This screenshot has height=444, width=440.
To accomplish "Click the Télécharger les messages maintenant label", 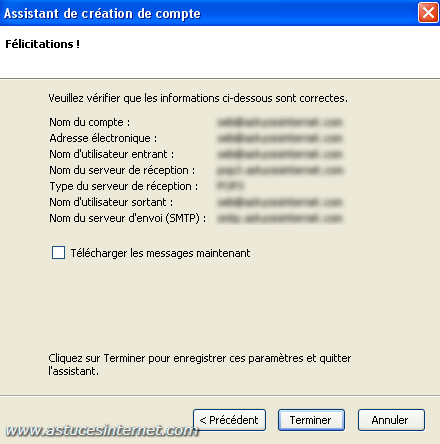I will click(160, 253).
